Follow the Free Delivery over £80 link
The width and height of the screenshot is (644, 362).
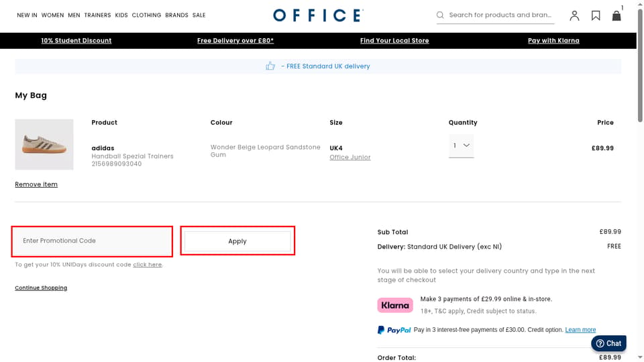point(235,41)
